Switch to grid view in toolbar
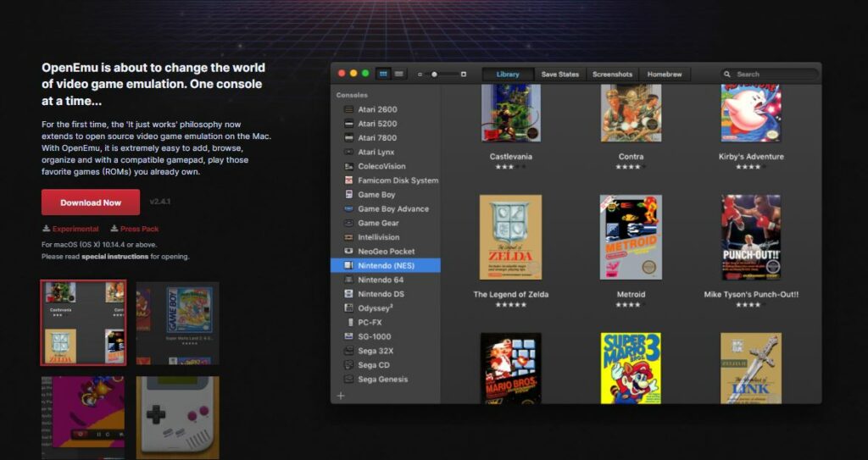This screenshot has height=460, width=868. point(383,75)
